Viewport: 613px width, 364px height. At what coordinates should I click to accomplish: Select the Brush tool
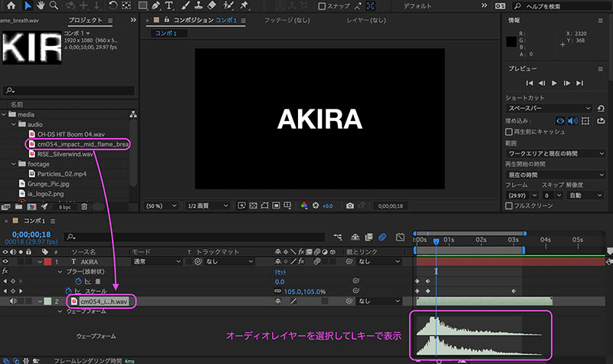(x=185, y=5)
